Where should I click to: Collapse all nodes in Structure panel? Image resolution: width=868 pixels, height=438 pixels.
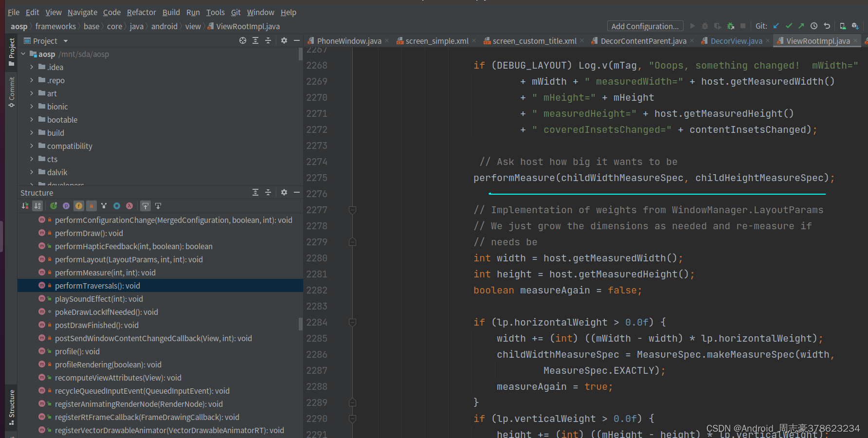[268, 193]
